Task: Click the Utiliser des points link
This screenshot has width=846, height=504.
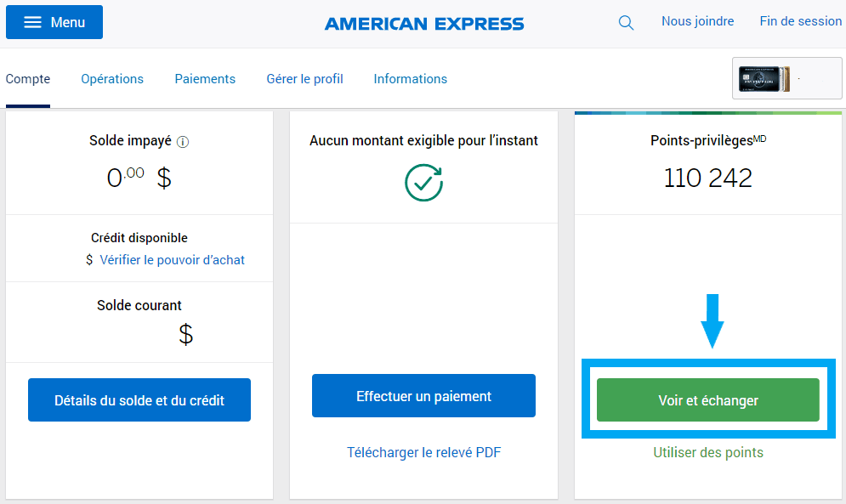Action: (707, 452)
